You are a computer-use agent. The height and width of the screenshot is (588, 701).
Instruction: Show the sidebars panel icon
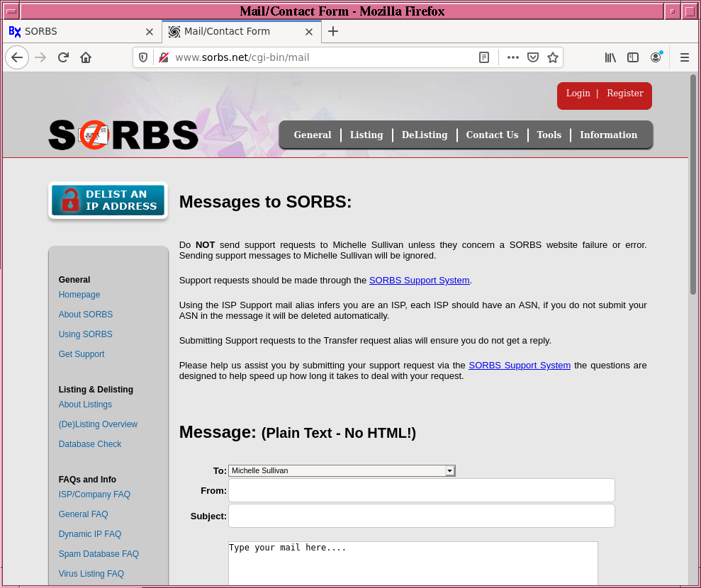(x=633, y=57)
